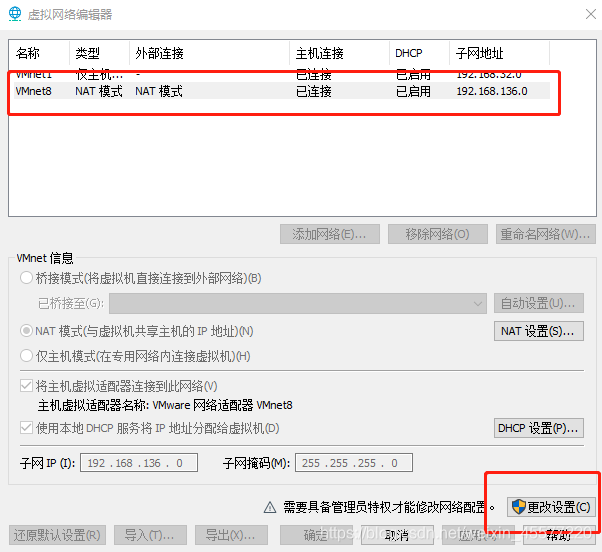Click the 帮助 button
602x552 pixels.
point(559,535)
